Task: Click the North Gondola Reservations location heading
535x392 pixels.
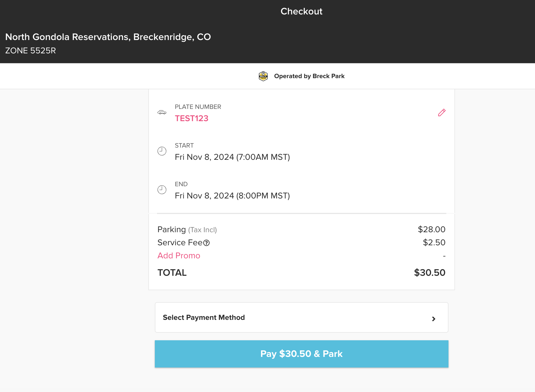Action: click(108, 37)
